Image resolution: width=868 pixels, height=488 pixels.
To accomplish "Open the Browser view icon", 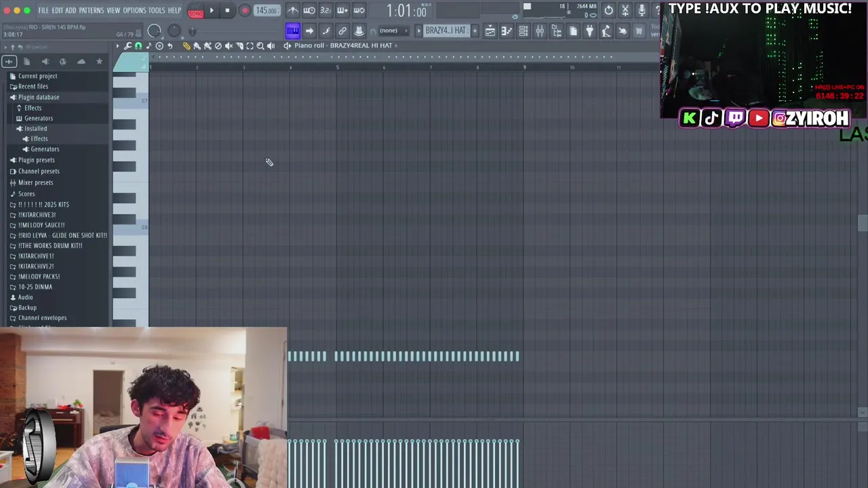I will [x=556, y=30].
